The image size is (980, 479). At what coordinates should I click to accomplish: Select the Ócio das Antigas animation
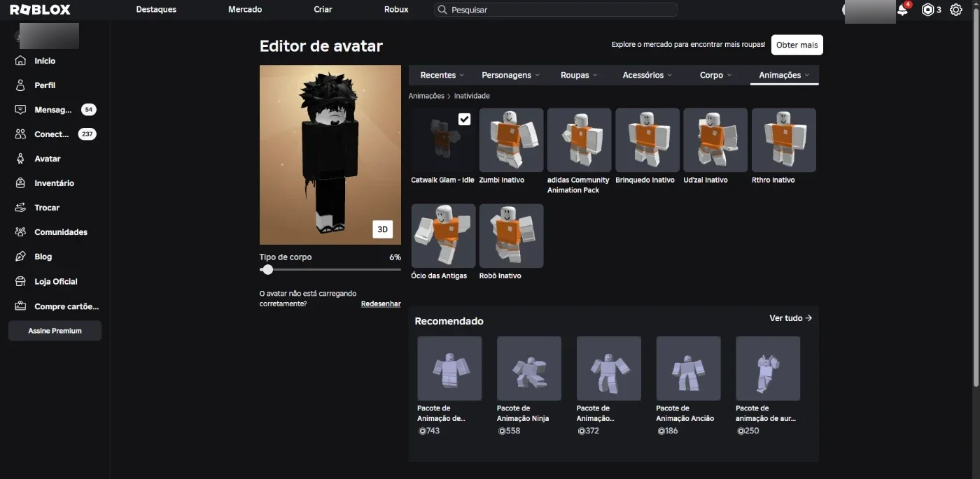[x=443, y=236]
